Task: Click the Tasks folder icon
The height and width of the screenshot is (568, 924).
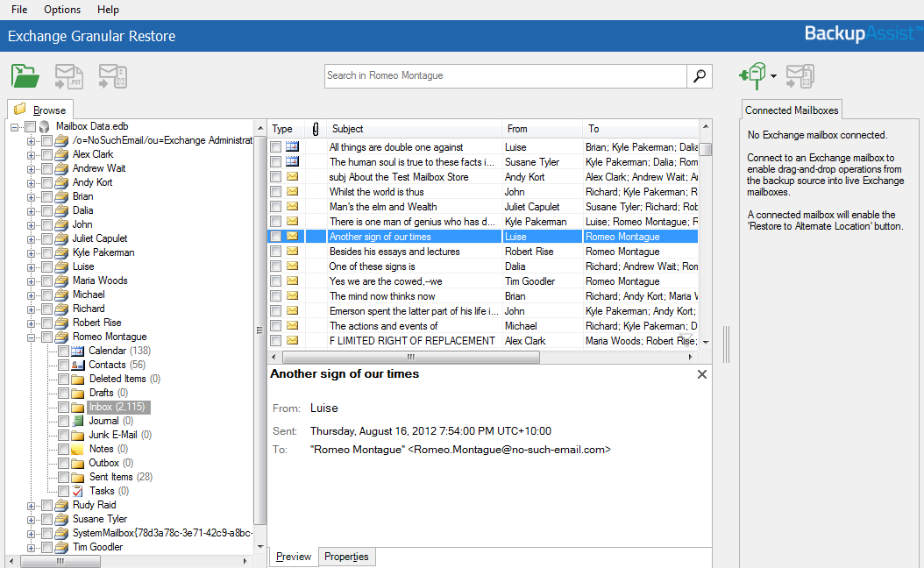Action: (78, 491)
